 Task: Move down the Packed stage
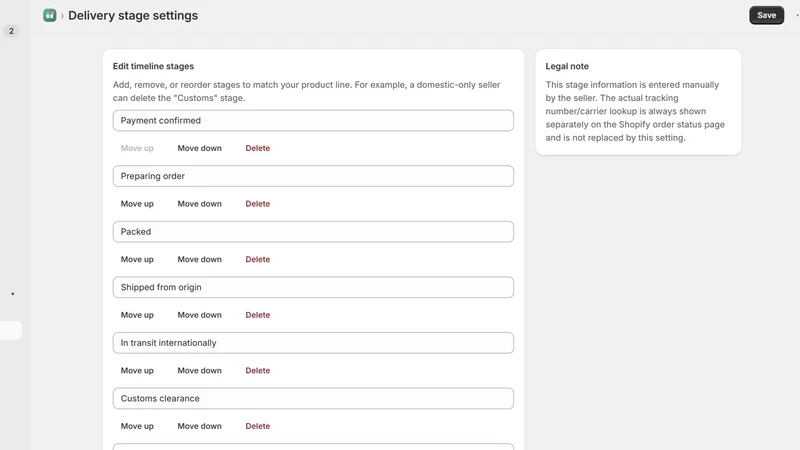pyautogui.click(x=199, y=259)
